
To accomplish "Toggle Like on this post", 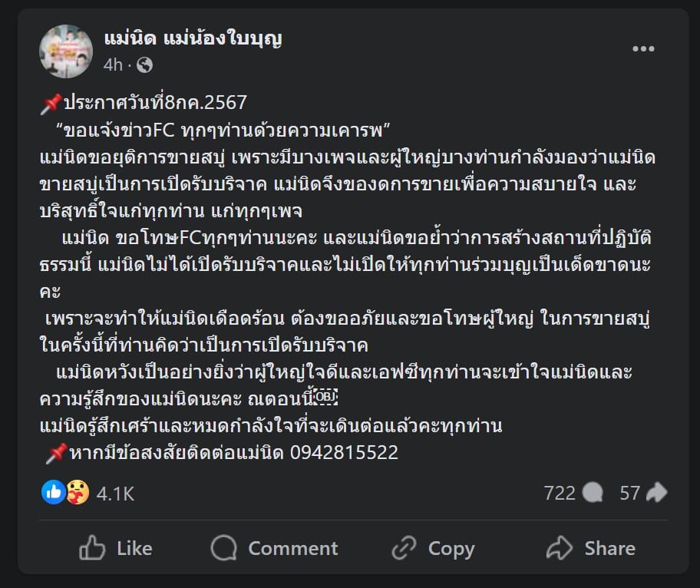I will point(116,548).
